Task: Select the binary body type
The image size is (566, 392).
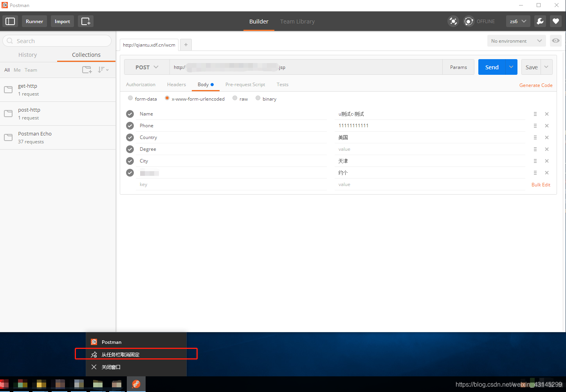Action: click(x=258, y=98)
